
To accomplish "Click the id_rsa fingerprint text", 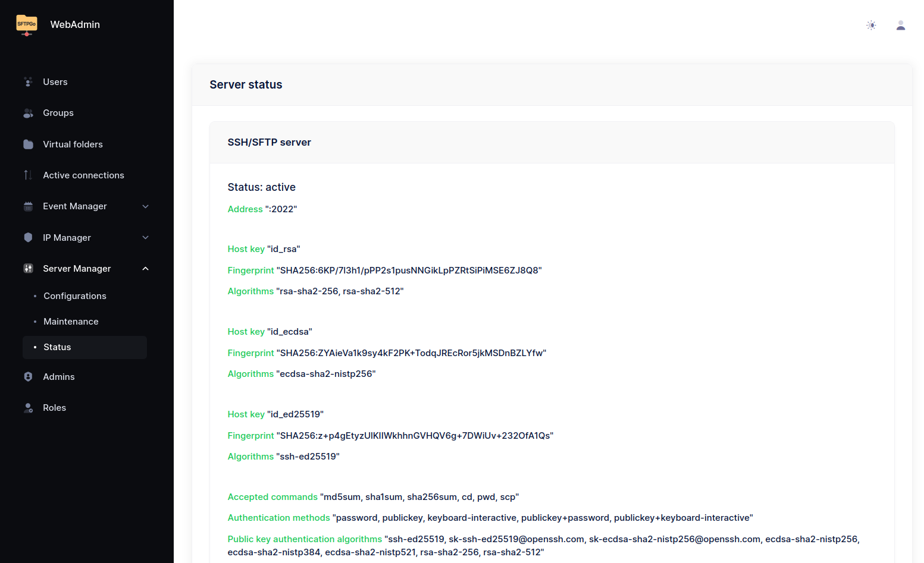I will click(x=409, y=271).
